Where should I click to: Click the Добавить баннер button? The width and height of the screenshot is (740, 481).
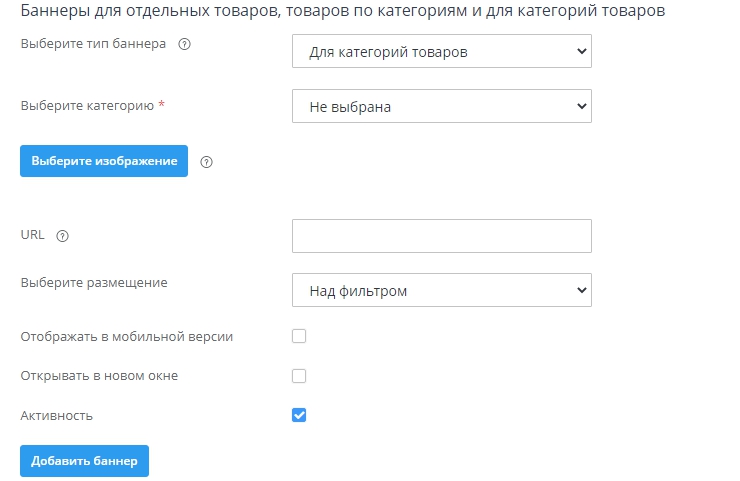pyautogui.click(x=84, y=461)
